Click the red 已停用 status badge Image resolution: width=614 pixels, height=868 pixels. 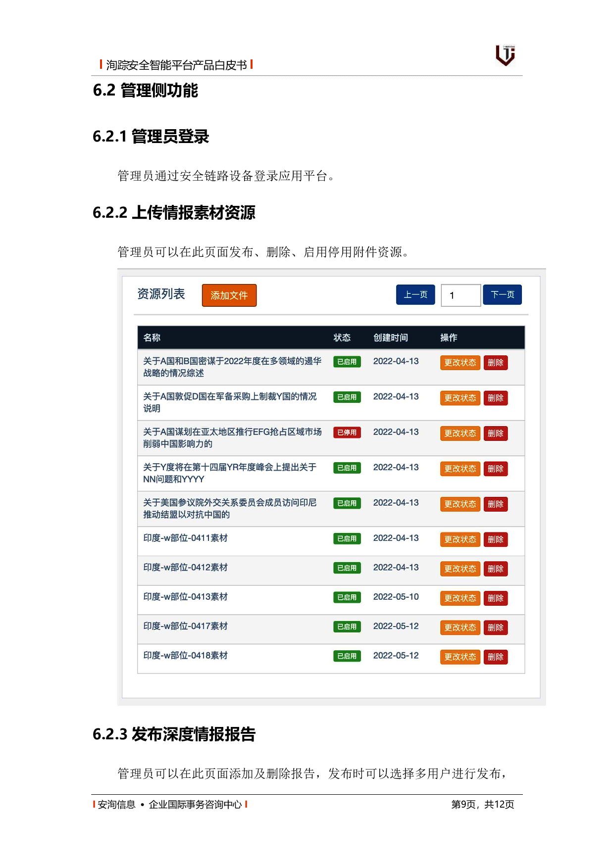tap(347, 433)
